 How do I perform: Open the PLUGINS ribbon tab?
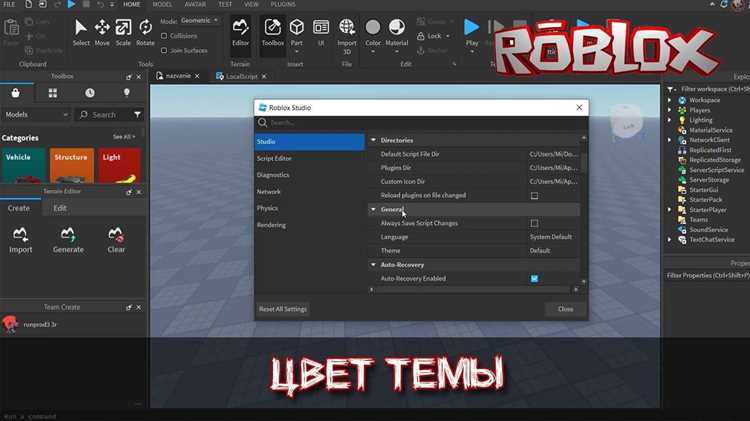click(283, 4)
